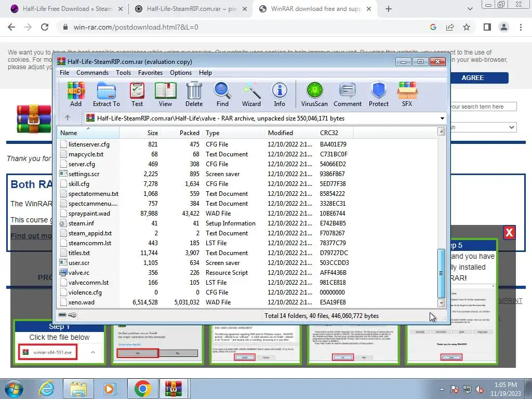532x399 pixels.
Task: Open the Info toolbar icon
Action: tap(280, 95)
